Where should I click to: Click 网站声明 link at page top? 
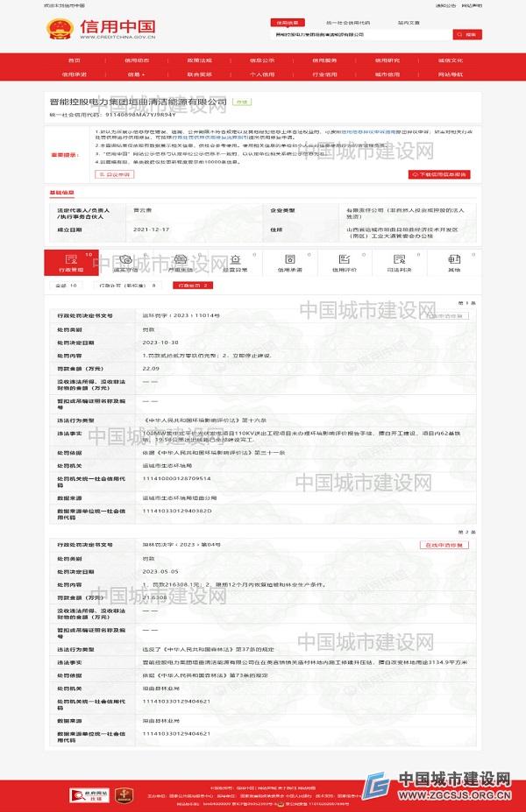pyautogui.click(x=472, y=6)
